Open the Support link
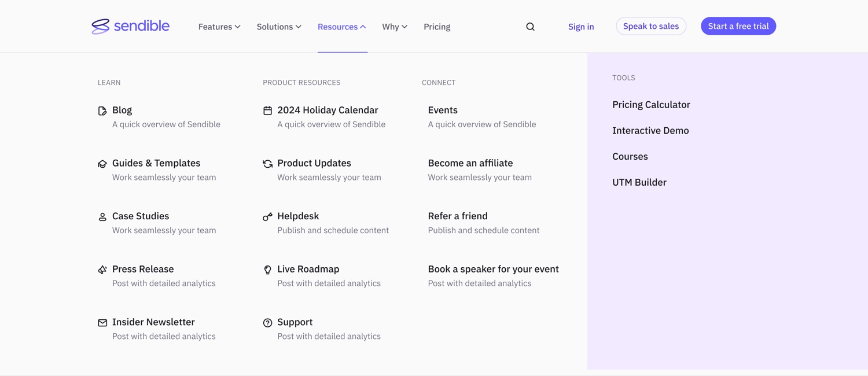 click(295, 322)
